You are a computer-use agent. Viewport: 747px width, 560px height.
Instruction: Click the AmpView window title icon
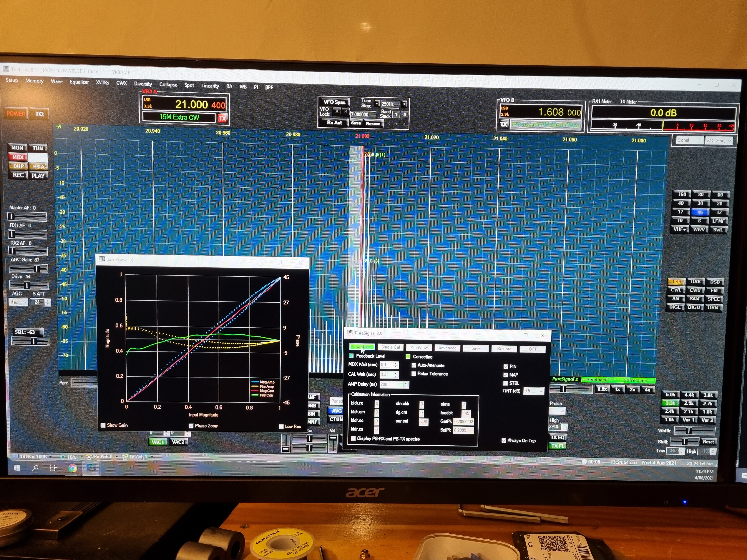click(102, 259)
